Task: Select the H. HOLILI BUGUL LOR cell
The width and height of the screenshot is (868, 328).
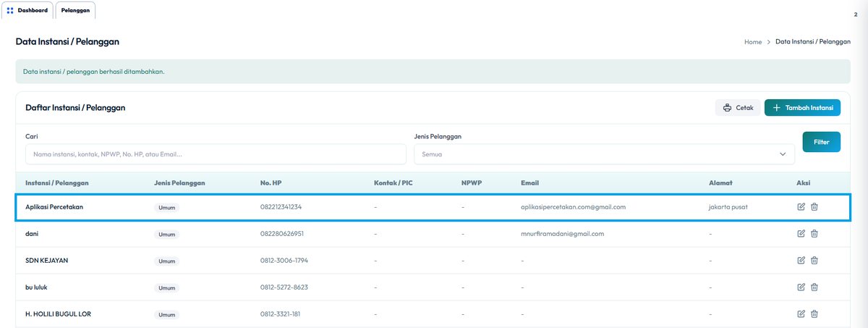Action: pyautogui.click(x=58, y=314)
